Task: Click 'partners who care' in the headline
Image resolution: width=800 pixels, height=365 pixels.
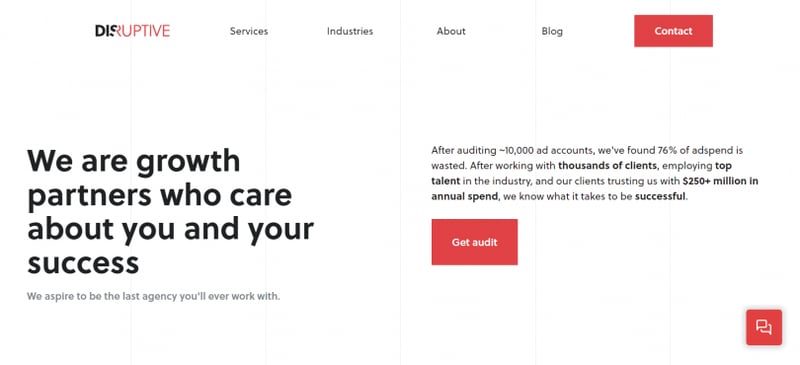Action: coord(160,196)
